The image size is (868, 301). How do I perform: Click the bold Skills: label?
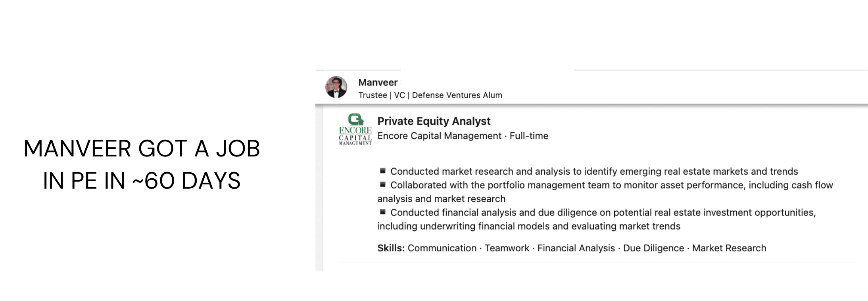(391, 248)
